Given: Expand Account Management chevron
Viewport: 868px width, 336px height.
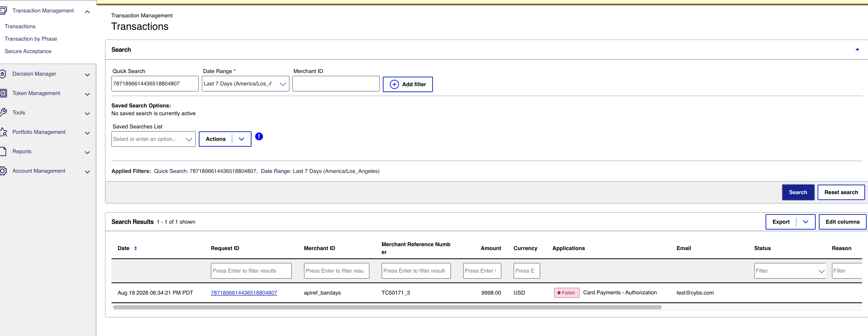Looking at the screenshot, I should (87, 172).
